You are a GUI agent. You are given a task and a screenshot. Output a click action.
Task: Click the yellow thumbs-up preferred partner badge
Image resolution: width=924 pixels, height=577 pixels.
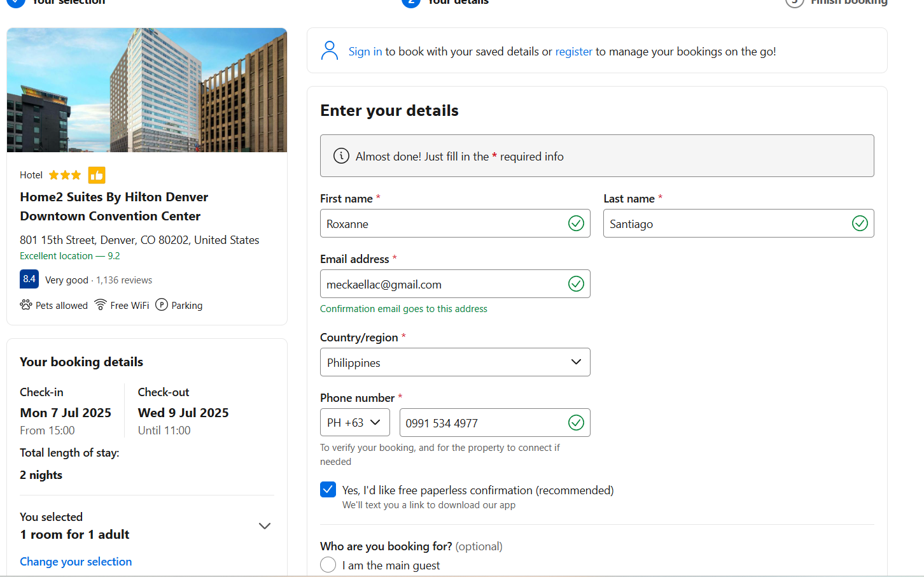pos(97,175)
